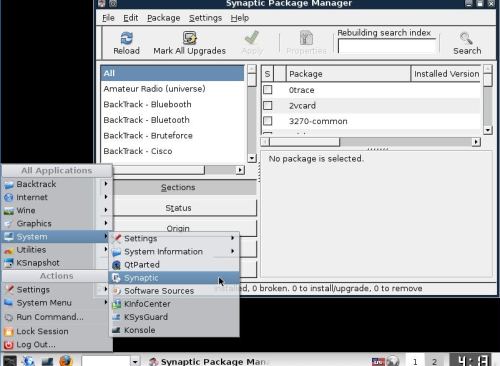
Task: Select Amateur Radio (universe) category
Action: point(172,89)
